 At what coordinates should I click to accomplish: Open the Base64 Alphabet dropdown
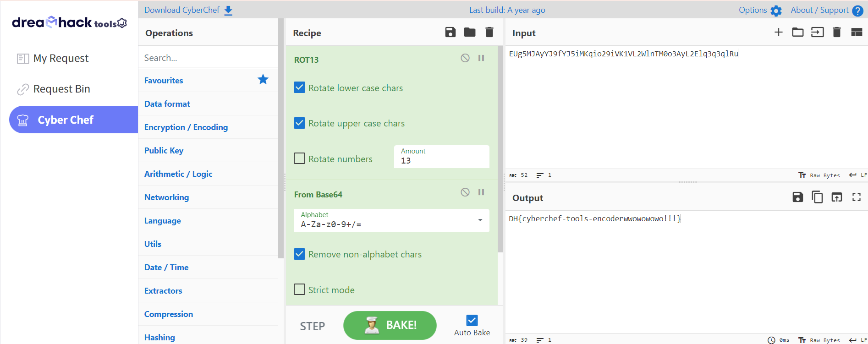[x=391, y=220]
